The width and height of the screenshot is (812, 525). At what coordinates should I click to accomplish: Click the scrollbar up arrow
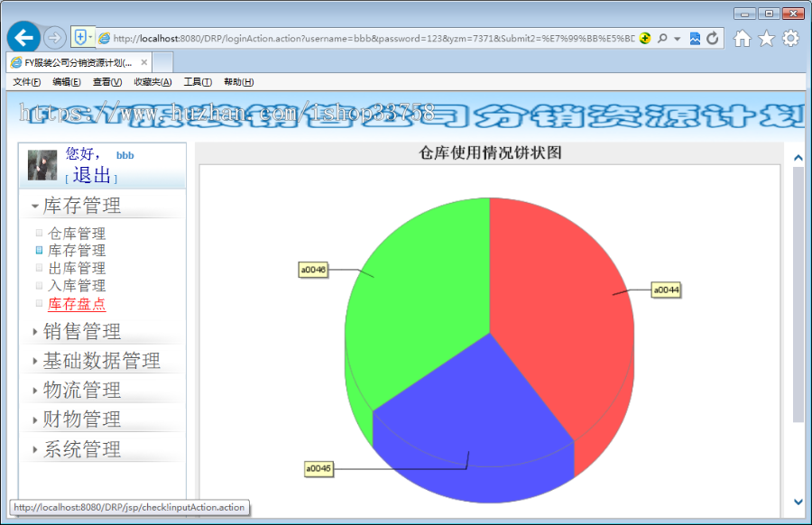(x=797, y=156)
